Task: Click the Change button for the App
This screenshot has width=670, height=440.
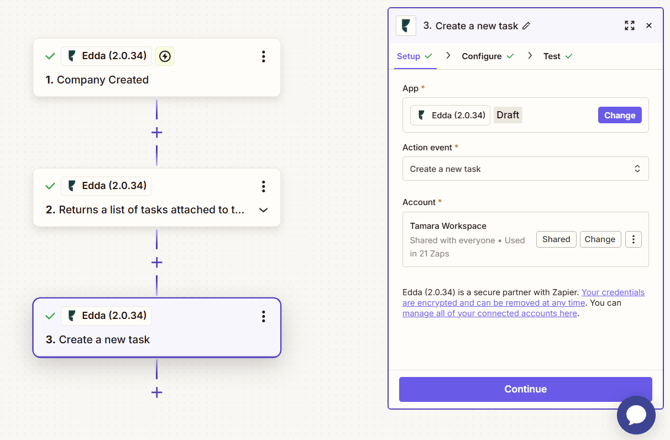Action: pos(619,115)
